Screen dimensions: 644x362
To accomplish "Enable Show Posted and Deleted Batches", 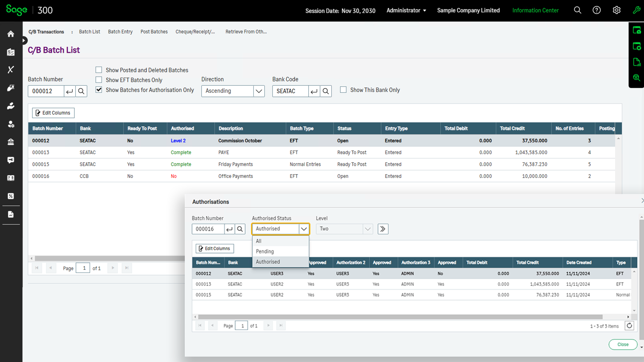I will click(99, 70).
